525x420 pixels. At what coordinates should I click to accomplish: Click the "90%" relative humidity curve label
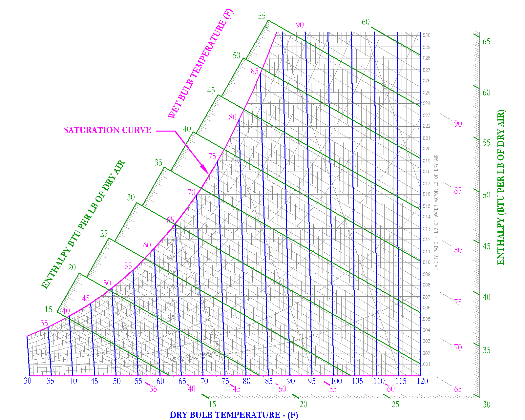click(171, 242)
